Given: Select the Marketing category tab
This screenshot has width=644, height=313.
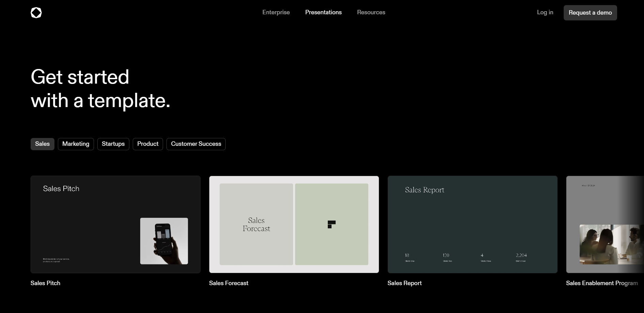Looking at the screenshot, I should point(76,144).
